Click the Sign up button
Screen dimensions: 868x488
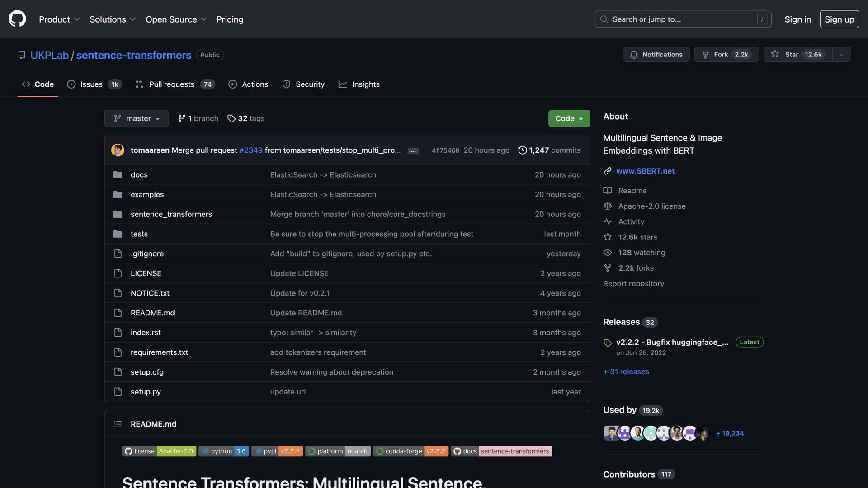coord(839,19)
